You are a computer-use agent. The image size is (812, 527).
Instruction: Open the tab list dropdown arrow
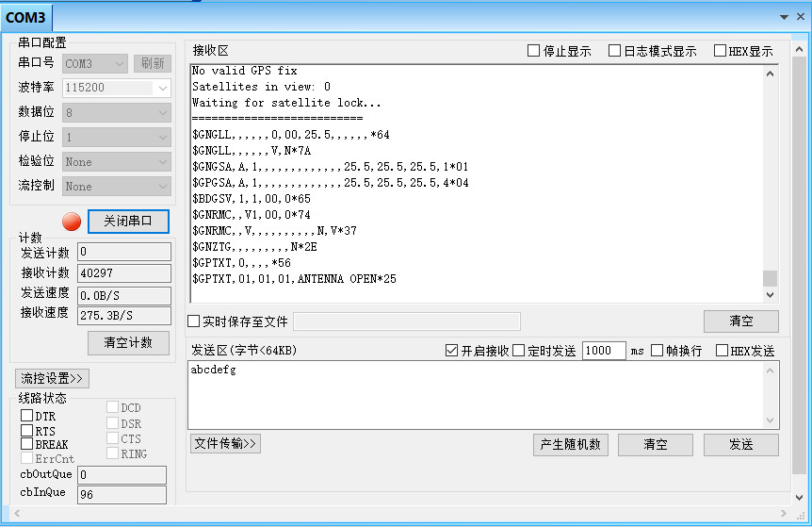point(784,17)
